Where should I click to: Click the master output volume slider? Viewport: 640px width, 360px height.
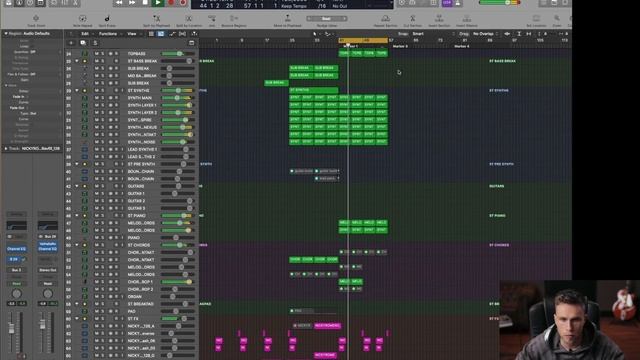click(500, 2)
